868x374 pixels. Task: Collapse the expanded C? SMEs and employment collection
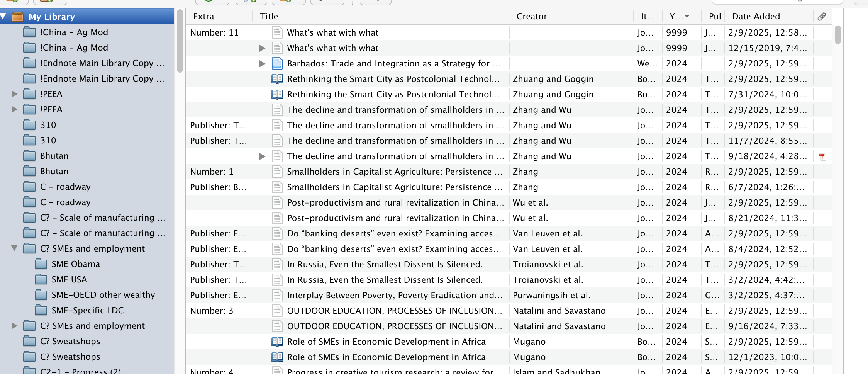click(x=15, y=248)
